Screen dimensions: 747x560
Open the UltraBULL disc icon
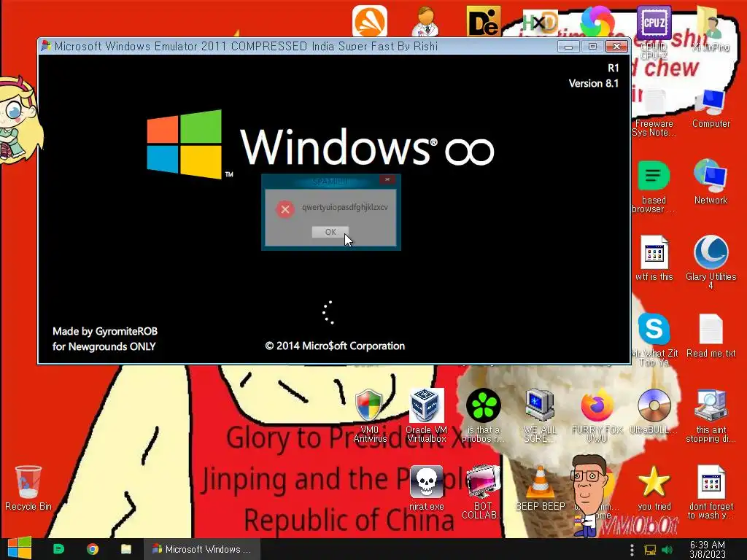pyautogui.click(x=654, y=411)
